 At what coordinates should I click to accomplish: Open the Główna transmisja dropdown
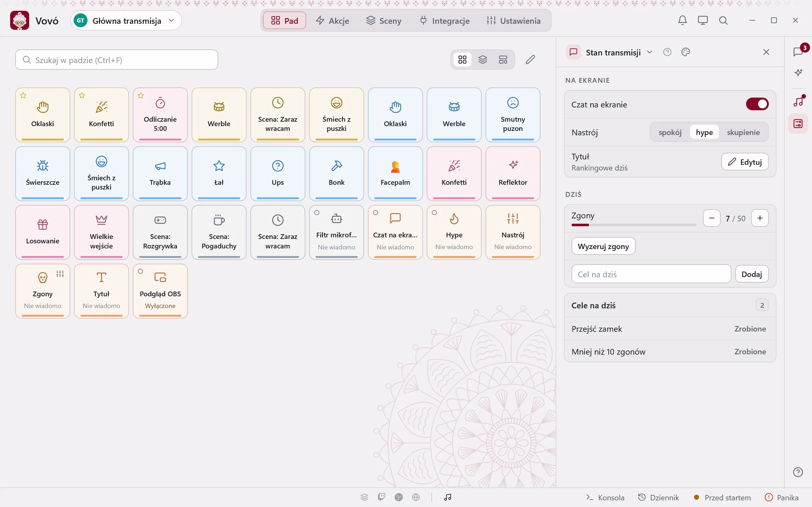tap(126, 21)
